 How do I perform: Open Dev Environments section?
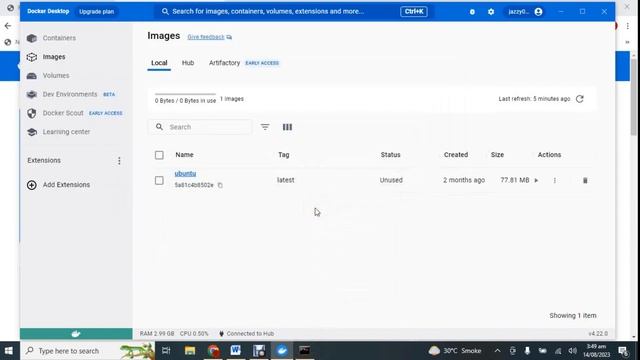[x=71, y=94]
